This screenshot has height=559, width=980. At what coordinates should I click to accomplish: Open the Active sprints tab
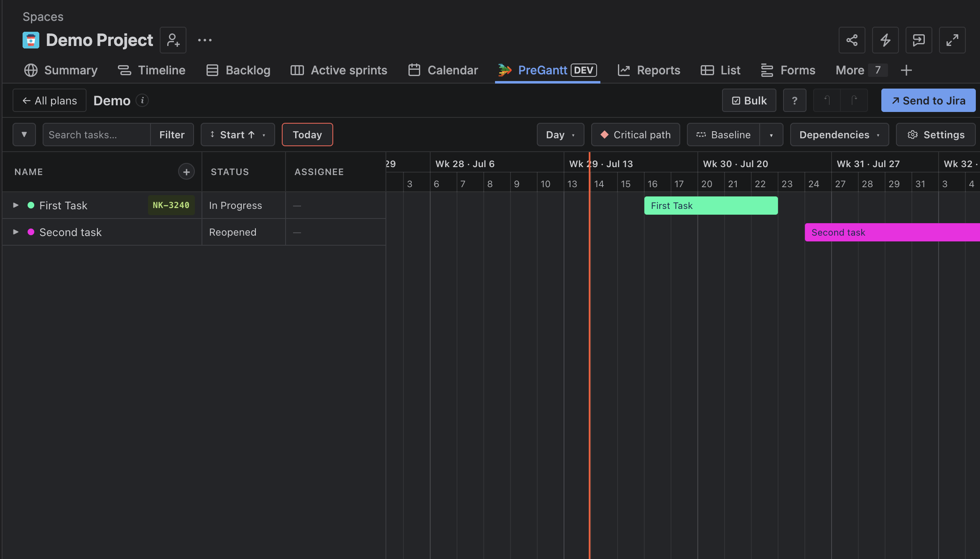click(x=339, y=70)
